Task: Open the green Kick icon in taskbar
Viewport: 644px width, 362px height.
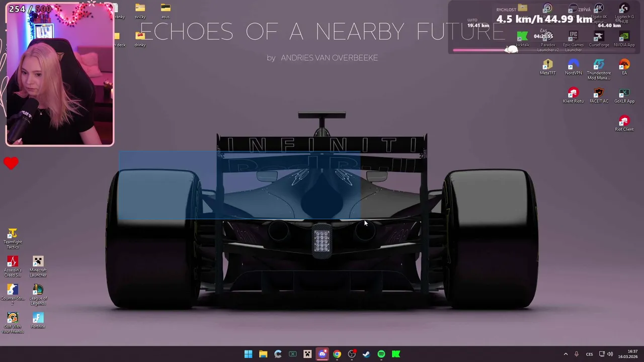Action: coord(396,354)
